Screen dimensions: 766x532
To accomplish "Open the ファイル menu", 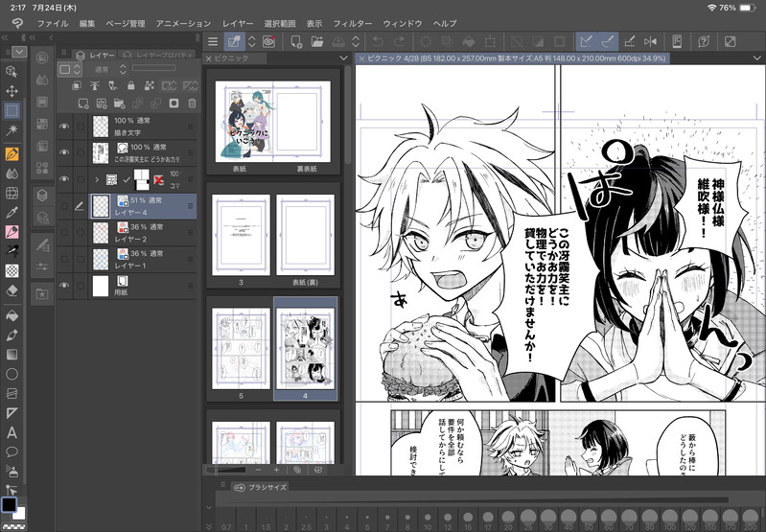I will [x=53, y=23].
